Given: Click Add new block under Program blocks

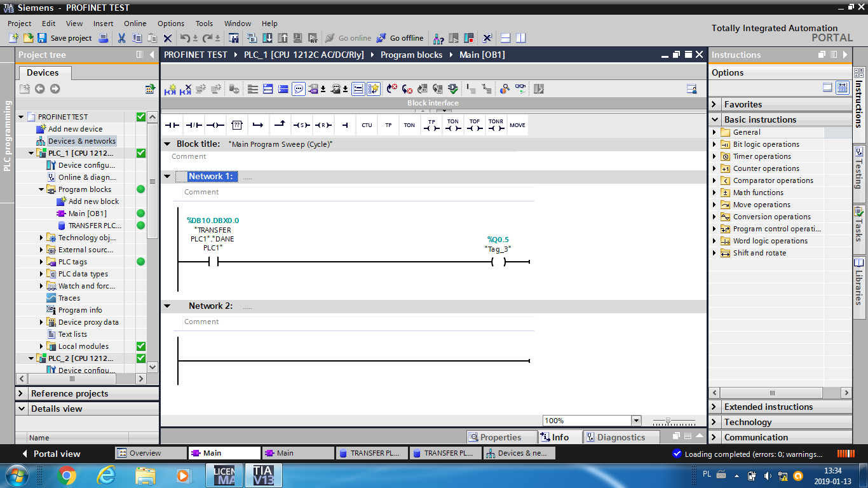Looking at the screenshot, I should click(93, 201).
